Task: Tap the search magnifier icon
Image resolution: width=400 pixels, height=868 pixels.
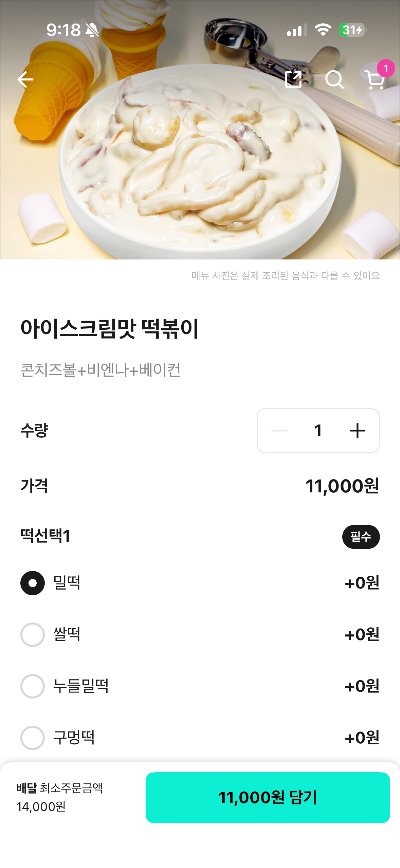Action: pyautogui.click(x=334, y=80)
